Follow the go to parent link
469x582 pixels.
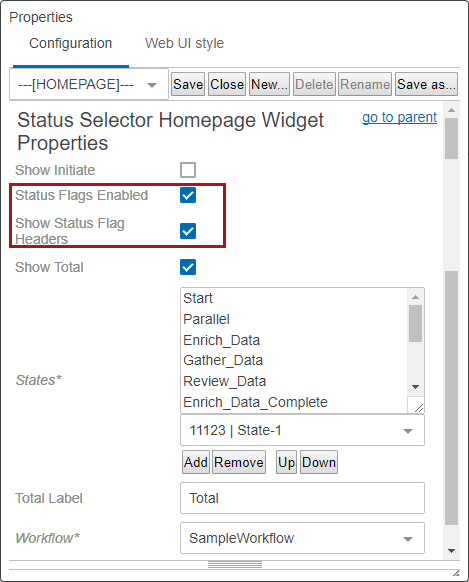click(x=399, y=117)
